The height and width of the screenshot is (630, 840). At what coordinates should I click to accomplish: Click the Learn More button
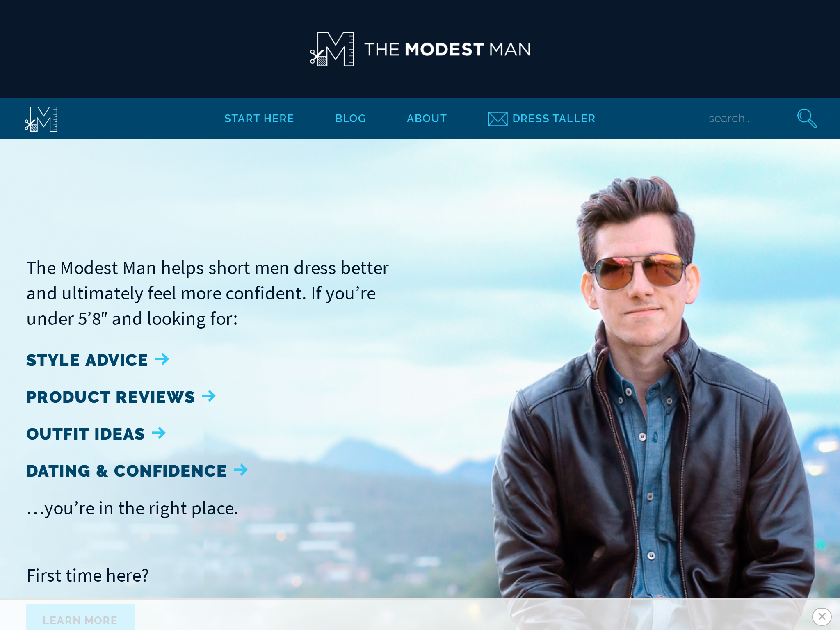click(80, 617)
